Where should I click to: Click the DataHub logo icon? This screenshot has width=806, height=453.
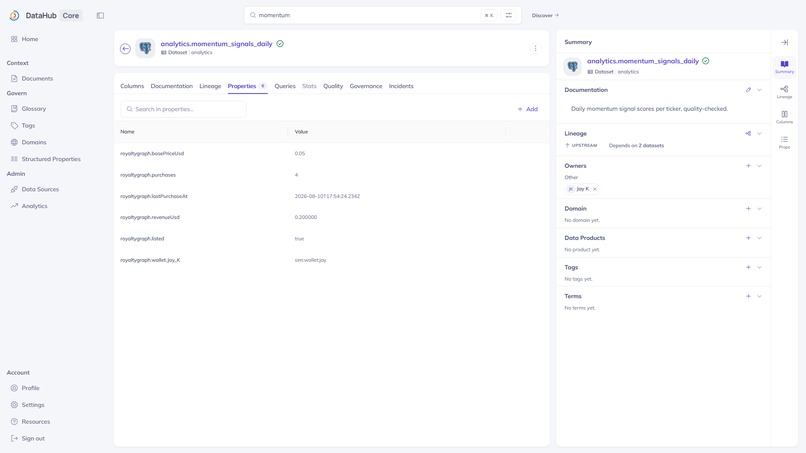tap(14, 15)
